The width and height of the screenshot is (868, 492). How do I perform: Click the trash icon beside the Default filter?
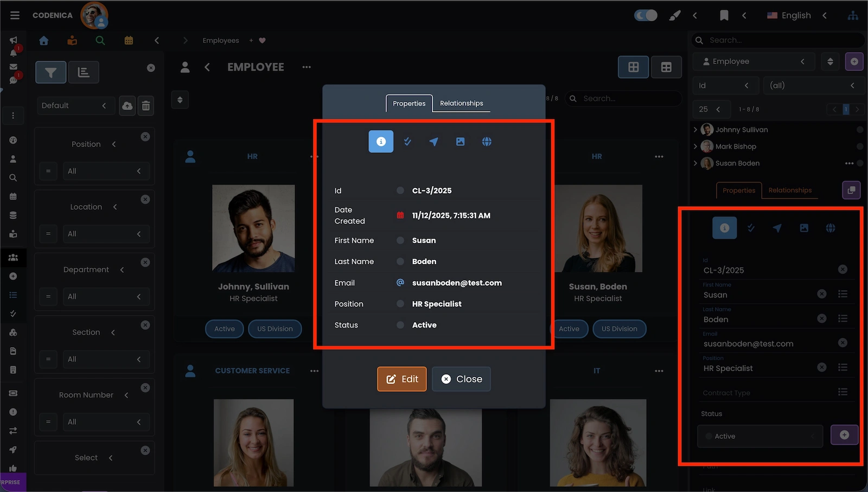(146, 105)
